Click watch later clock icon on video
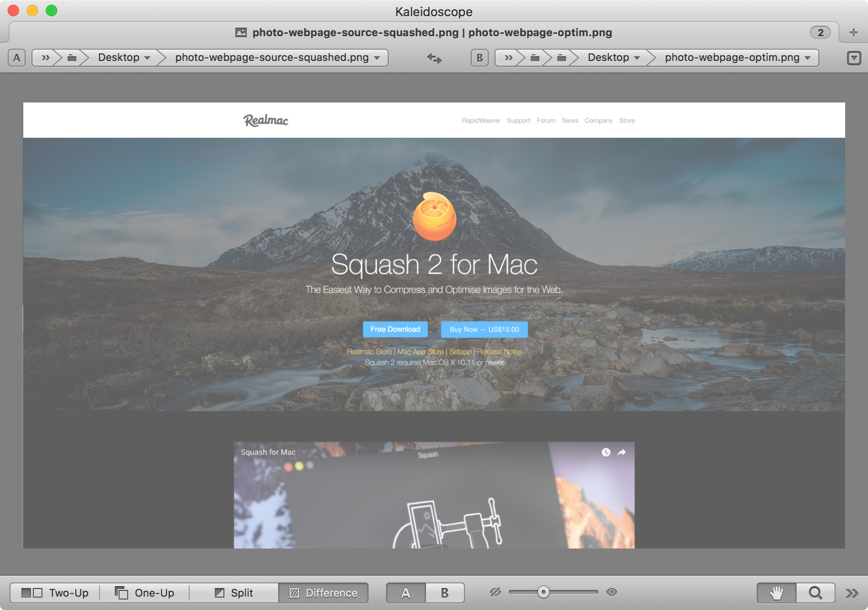This screenshot has width=868, height=610. click(606, 452)
